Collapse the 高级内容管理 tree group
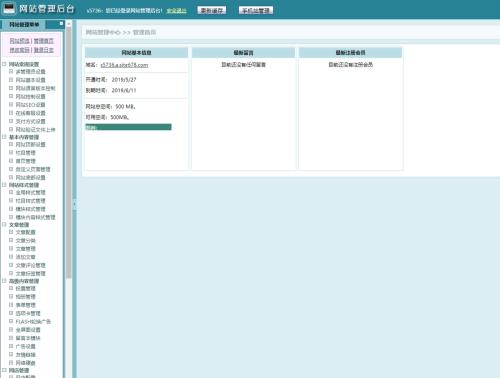This screenshot has height=378, width=500. (4, 281)
